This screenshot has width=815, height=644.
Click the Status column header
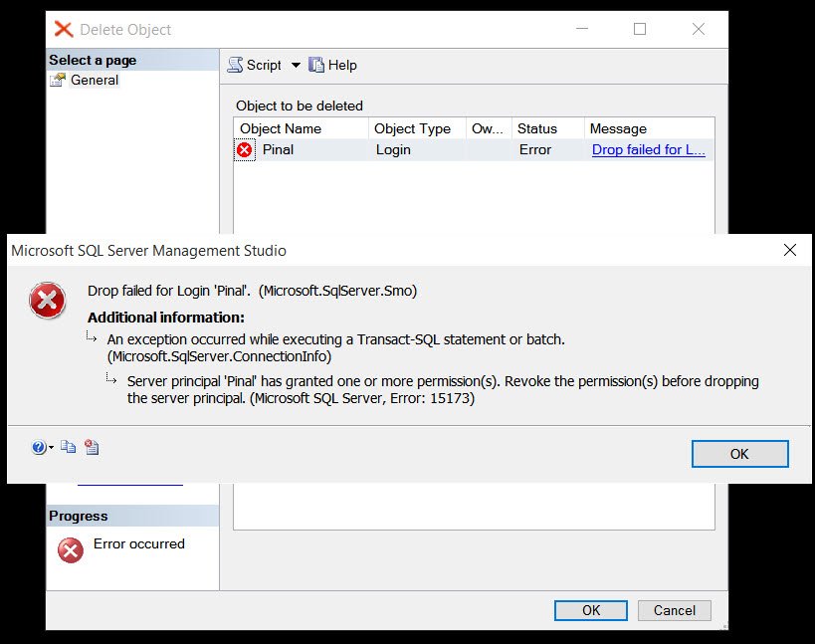pyautogui.click(x=548, y=128)
